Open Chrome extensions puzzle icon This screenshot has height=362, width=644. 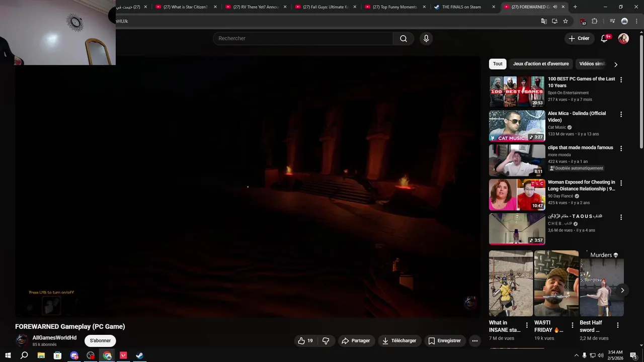click(595, 21)
